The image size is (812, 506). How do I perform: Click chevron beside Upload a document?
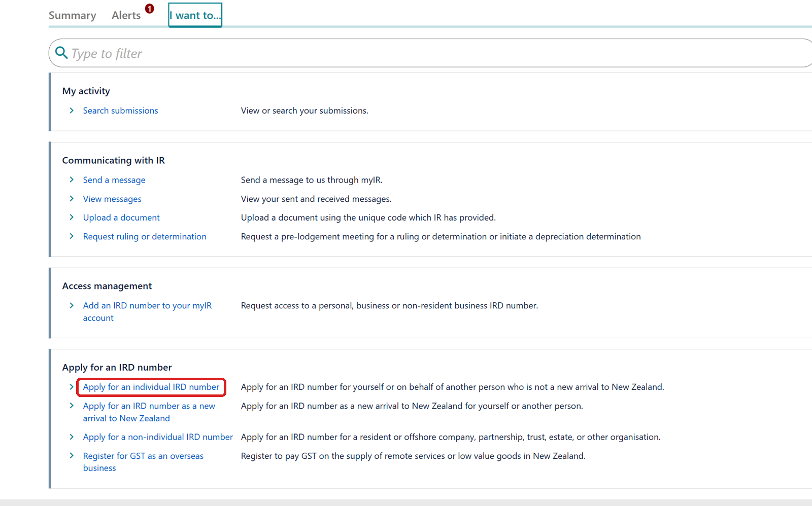coord(72,217)
